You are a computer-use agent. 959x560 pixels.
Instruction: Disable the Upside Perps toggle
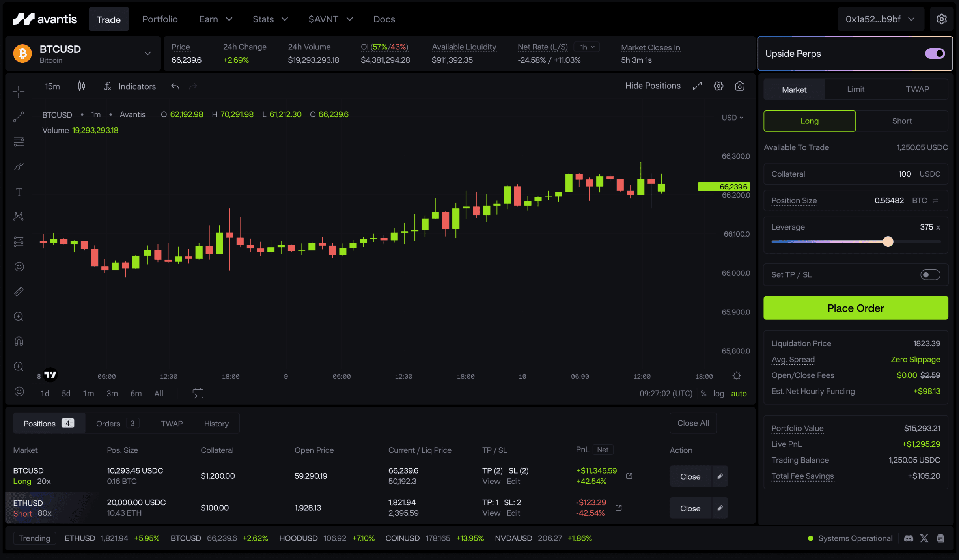(935, 54)
